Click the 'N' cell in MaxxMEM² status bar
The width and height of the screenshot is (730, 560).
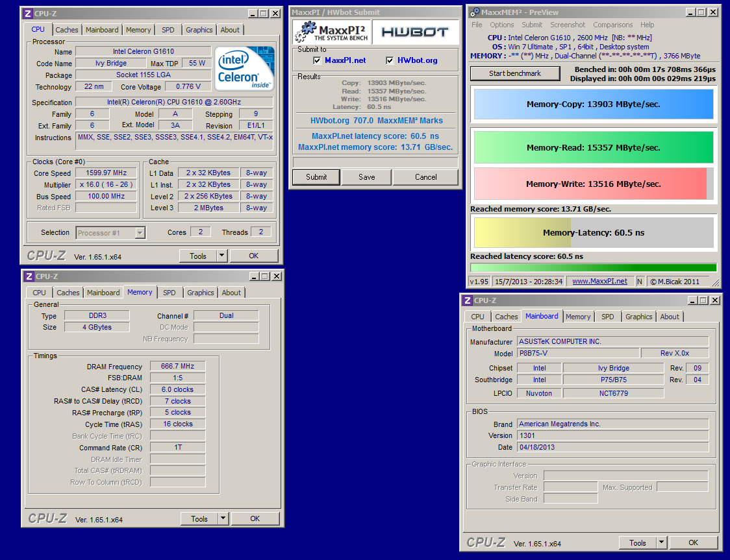point(640,282)
